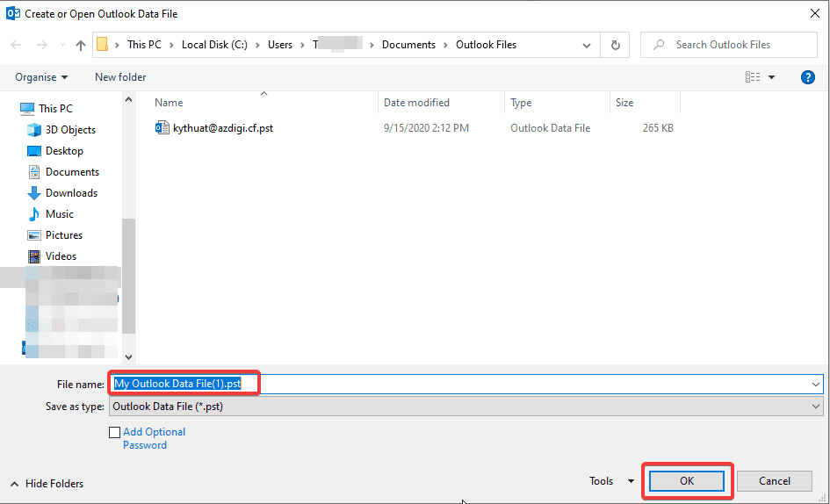Screen dimensions: 830x504
Task: Click the change view layout icon
Action: click(x=753, y=77)
